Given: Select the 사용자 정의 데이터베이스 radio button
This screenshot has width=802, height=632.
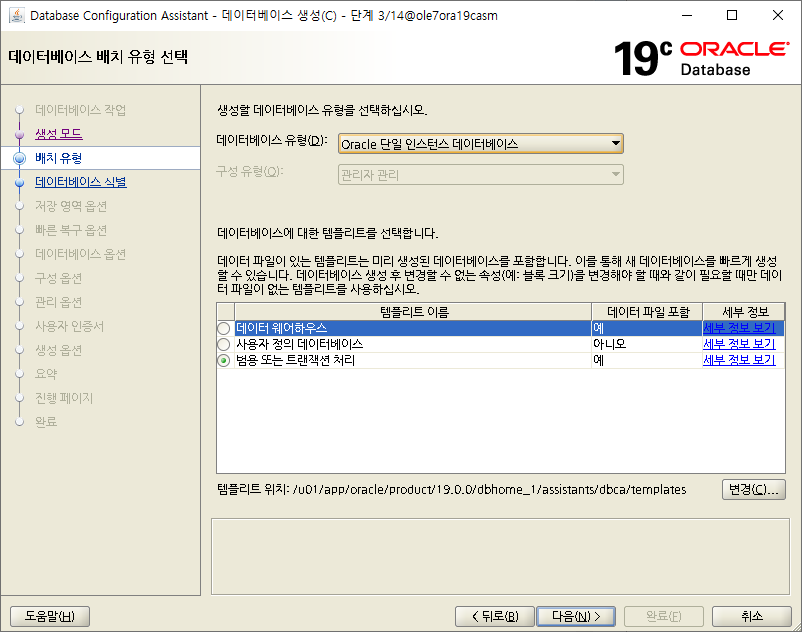Looking at the screenshot, I should 224,344.
